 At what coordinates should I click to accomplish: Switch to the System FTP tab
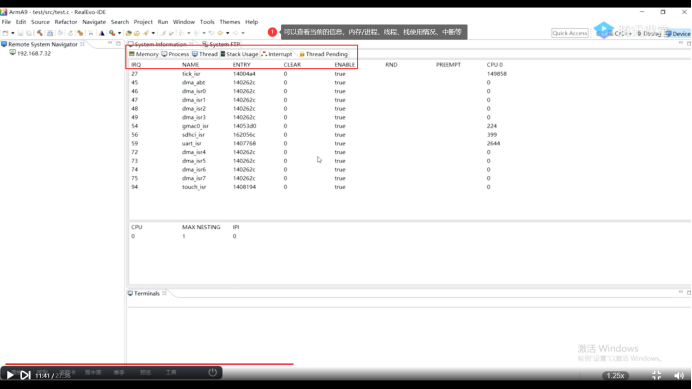(221, 44)
